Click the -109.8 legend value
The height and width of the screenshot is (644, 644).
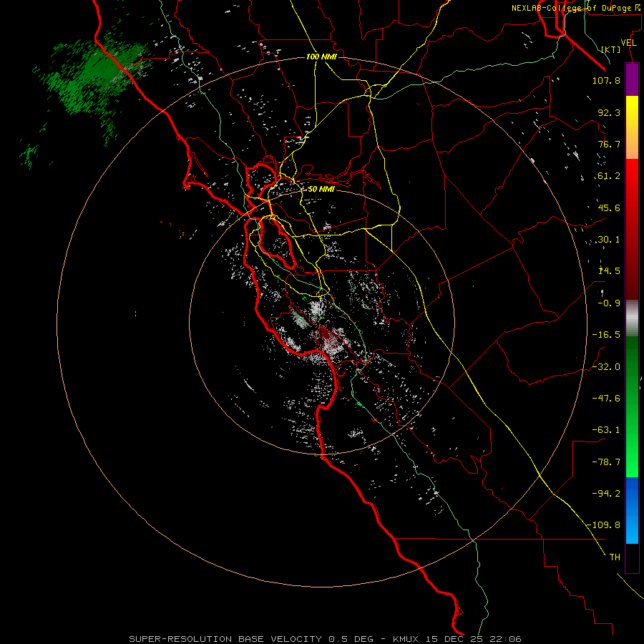[x=604, y=525]
